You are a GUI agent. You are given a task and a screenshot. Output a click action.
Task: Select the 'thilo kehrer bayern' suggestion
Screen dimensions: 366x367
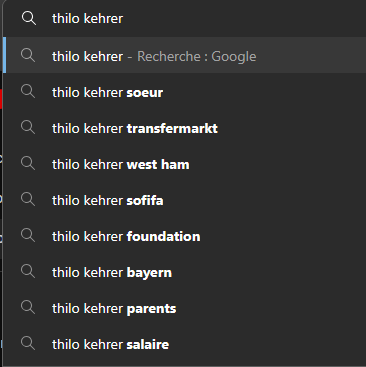click(186, 272)
